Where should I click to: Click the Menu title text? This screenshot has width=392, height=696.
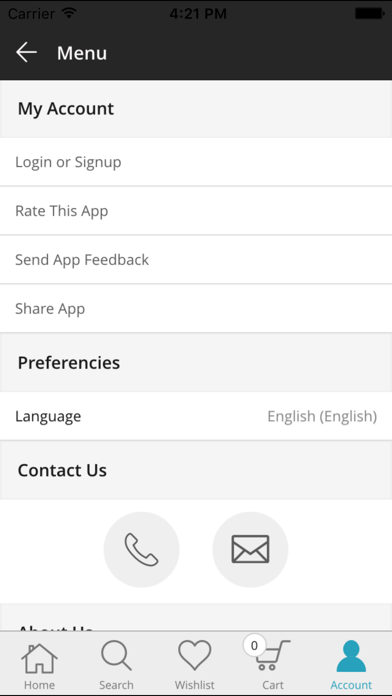coord(82,53)
